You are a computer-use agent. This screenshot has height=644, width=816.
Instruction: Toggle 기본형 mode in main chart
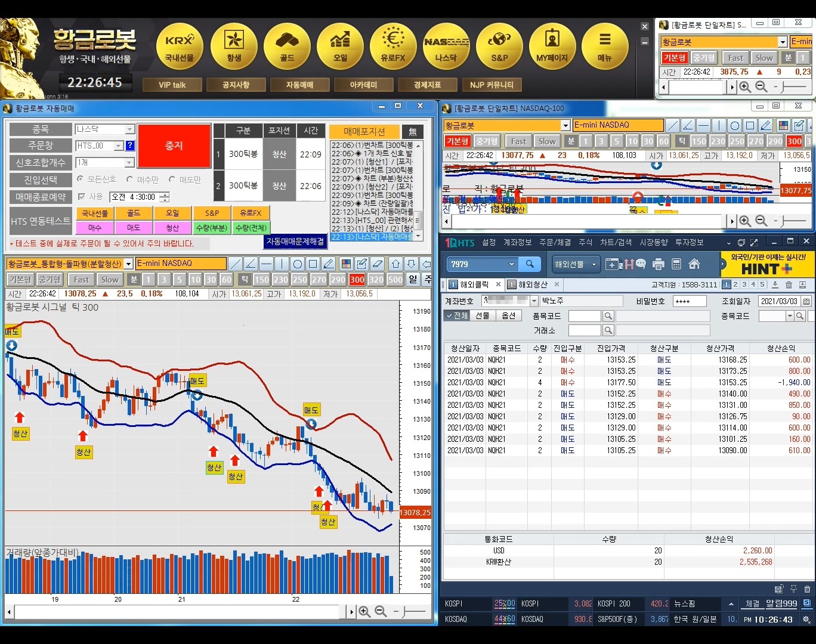[x=20, y=279]
